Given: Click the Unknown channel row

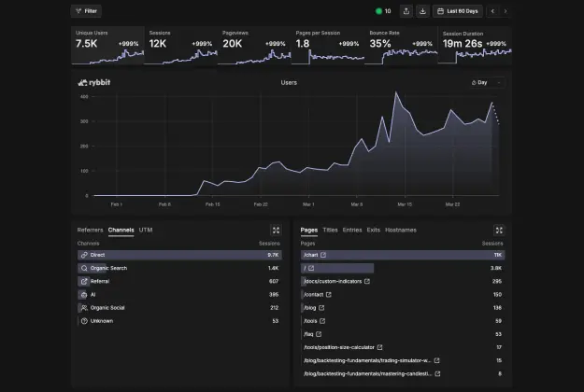Looking at the screenshot, I should [x=179, y=321].
